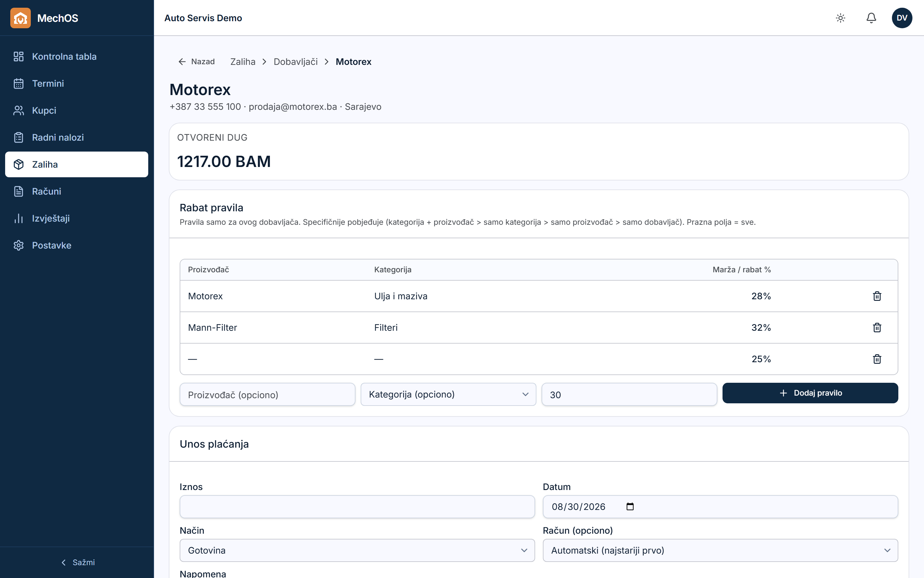Click the Kategorija column header

click(392, 269)
